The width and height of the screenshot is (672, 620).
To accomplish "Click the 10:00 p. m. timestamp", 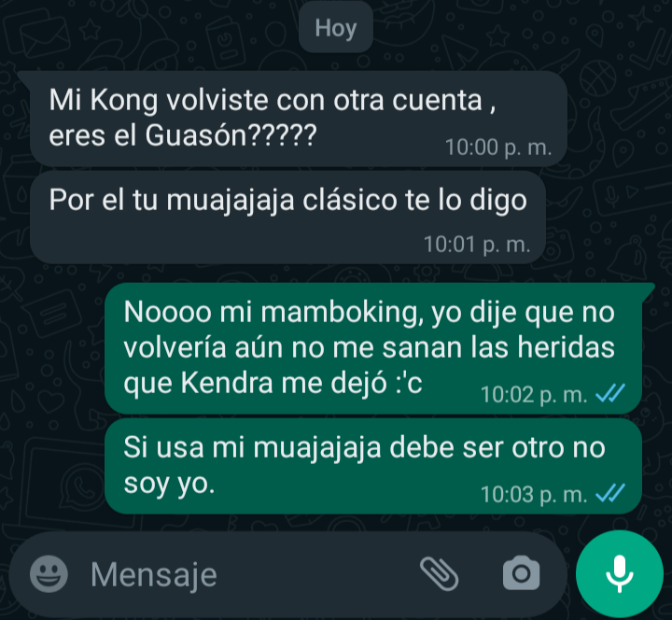I will pos(498,148).
